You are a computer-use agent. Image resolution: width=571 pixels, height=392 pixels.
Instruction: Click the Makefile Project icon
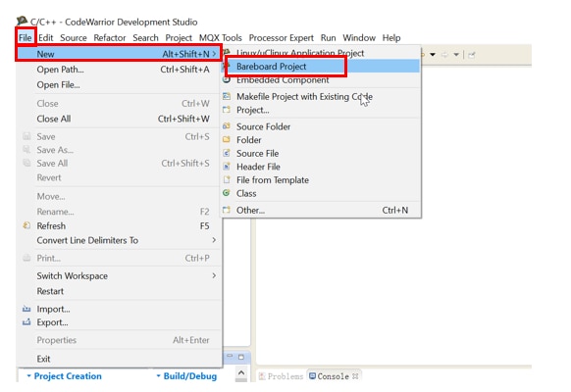[227, 96]
